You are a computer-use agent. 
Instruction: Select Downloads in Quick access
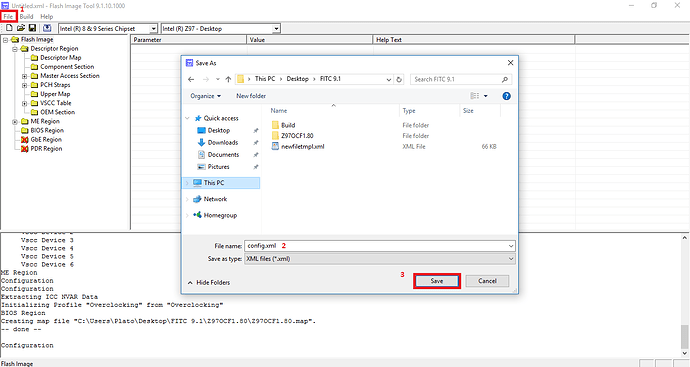click(x=223, y=143)
